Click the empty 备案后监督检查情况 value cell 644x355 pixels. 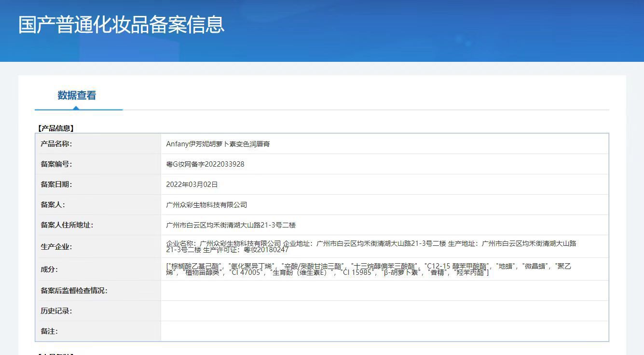click(384, 291)
